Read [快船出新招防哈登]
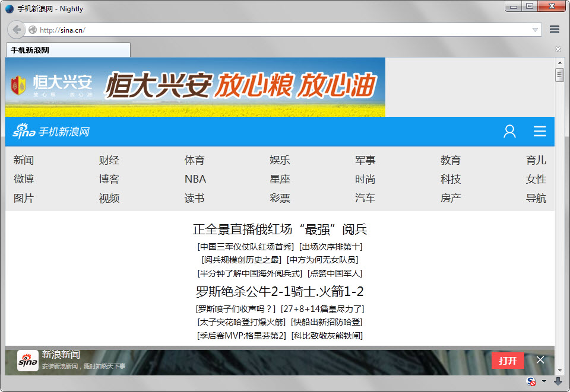Screen dimensions: 570x392 point(327,322)
